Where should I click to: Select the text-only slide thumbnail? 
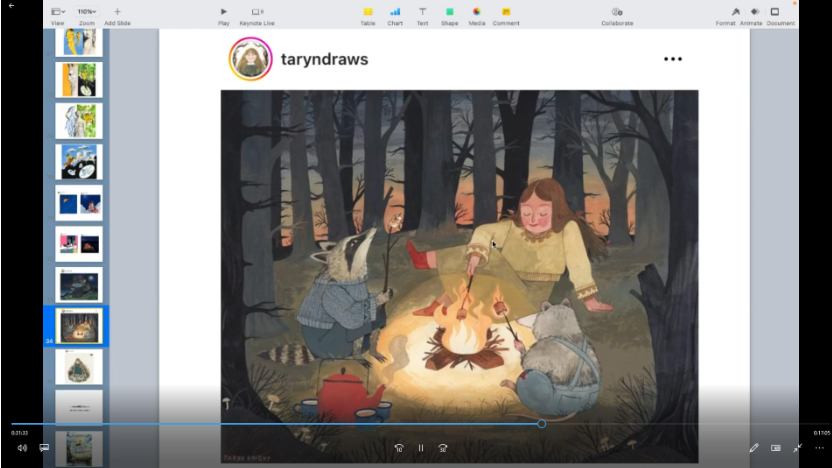click(79, 408)
